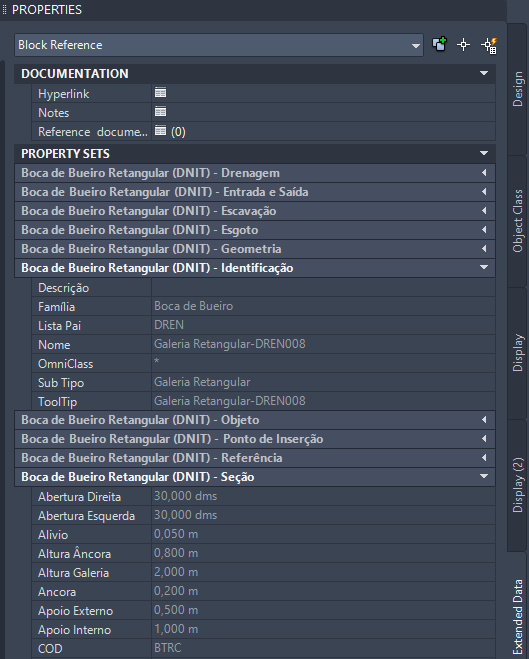This screenshot has height=659, width=529.
Task: Click the empty Descrição value field
Action: click(x=323, y=287)
